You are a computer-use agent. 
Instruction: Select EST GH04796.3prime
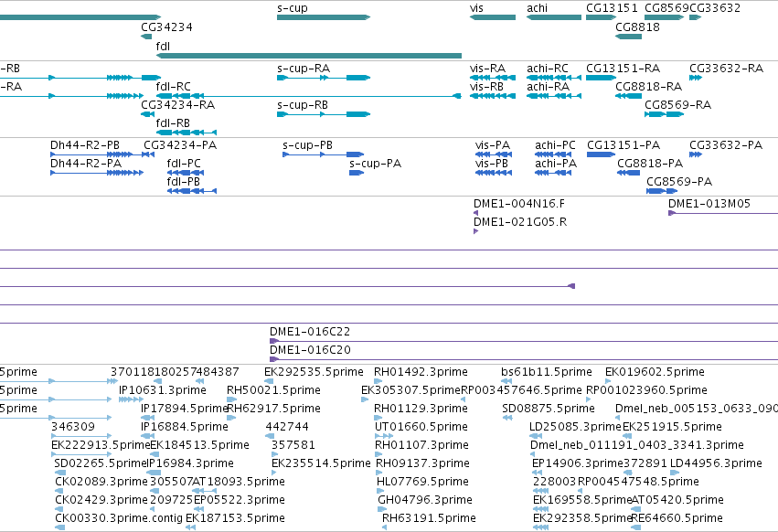(x=381, y=509)
